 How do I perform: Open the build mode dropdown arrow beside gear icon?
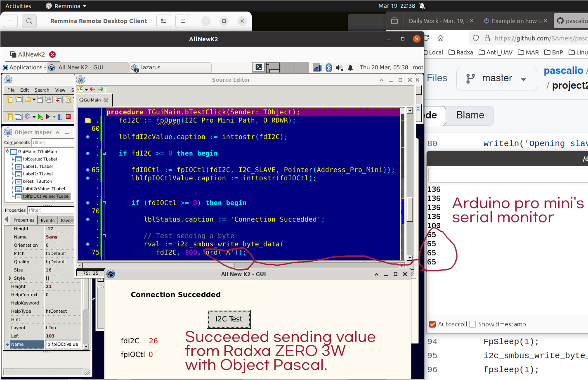[34, 117]
